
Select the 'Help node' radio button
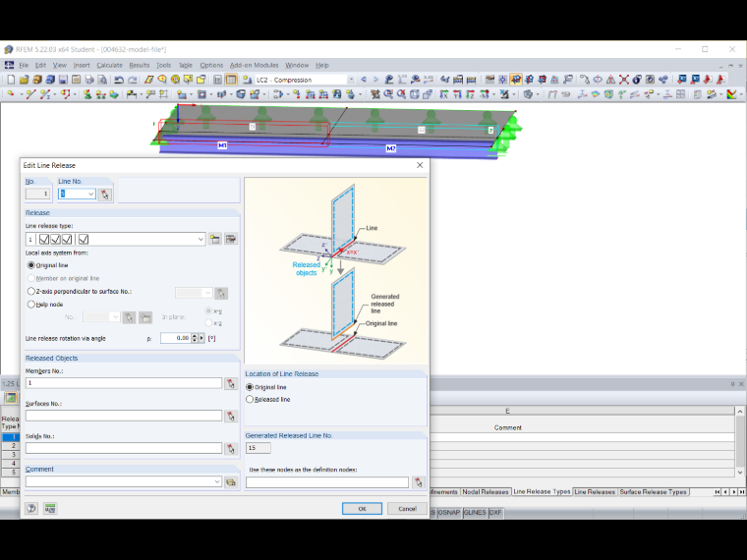click(x=31, y=305)
